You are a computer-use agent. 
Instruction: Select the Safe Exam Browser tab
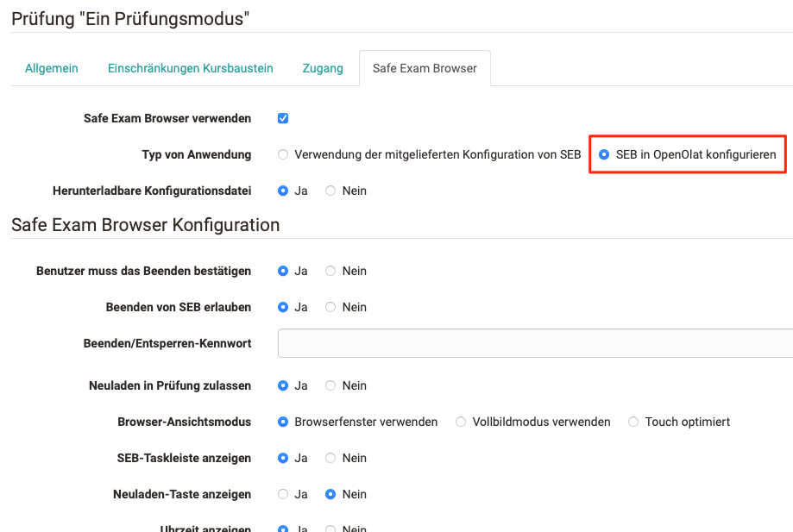point(425,67)
